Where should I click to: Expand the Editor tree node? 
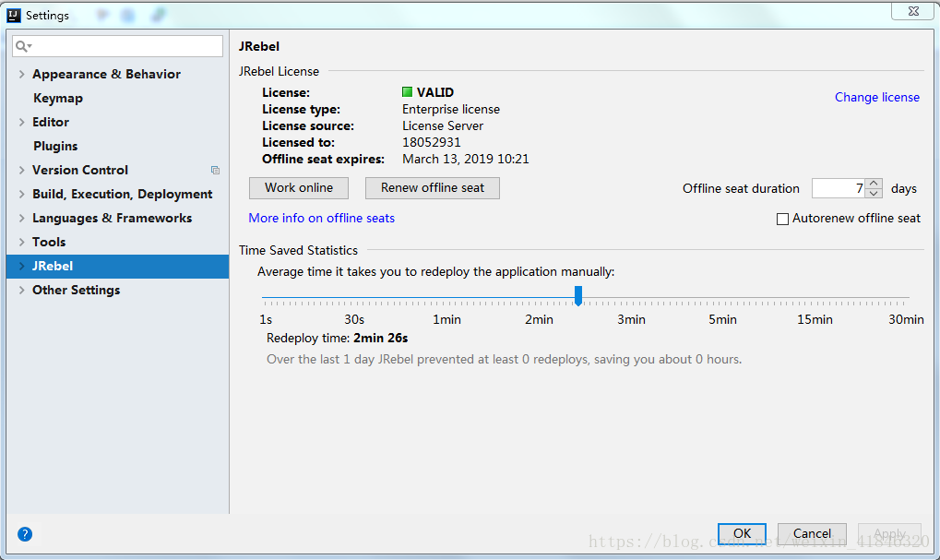coord(21,123)
